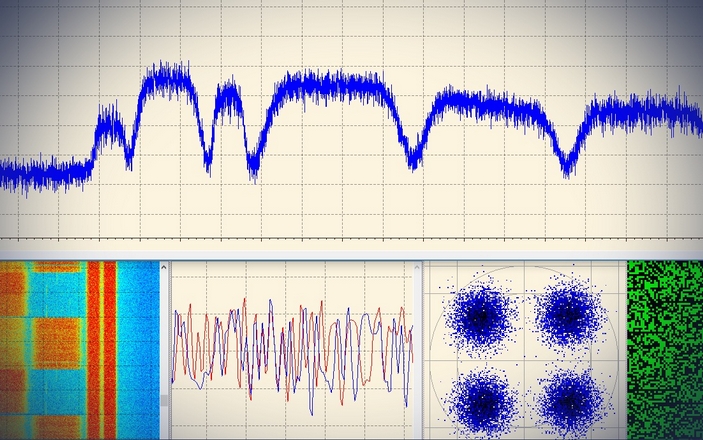Click the red-blue I/Q waveform plot

coord(292,350)
